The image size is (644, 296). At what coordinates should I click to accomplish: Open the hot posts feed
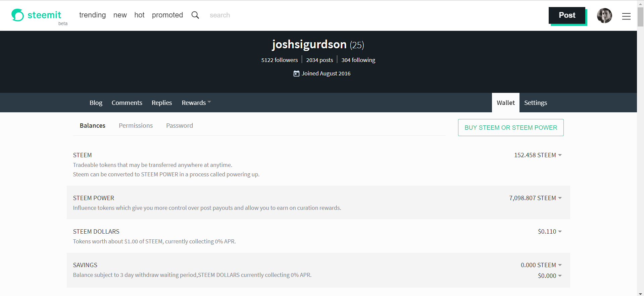pos(139,15)
